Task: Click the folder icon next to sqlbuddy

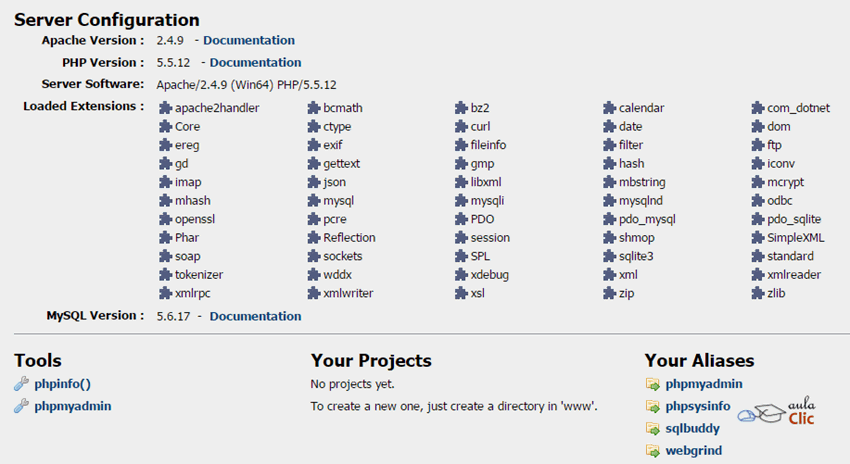Action: click(x=653, y=429)
